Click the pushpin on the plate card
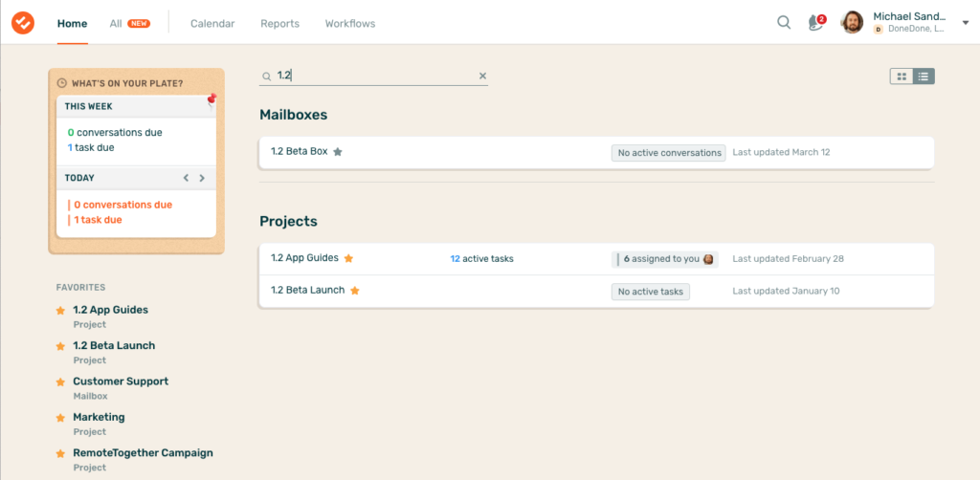980x480 pixels. click(212, 99)
